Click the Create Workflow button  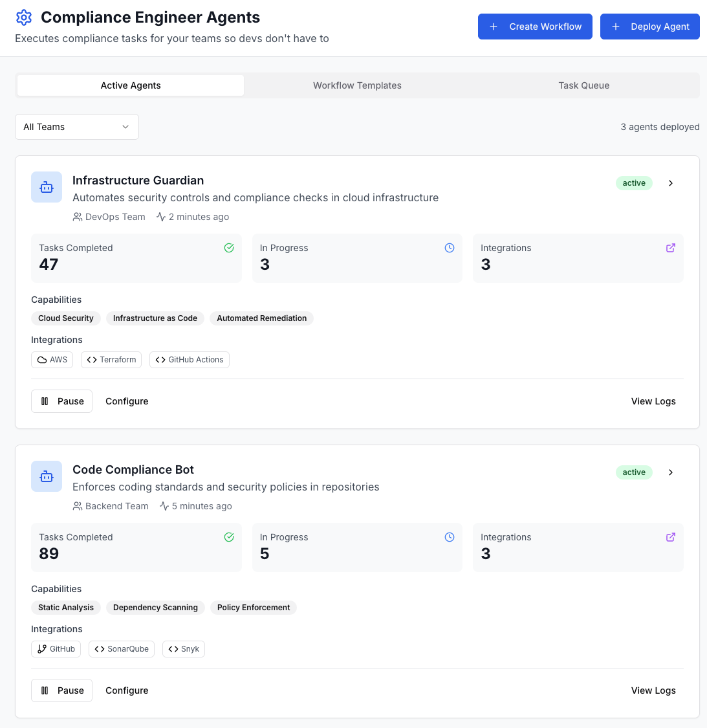tap(535, 27)
